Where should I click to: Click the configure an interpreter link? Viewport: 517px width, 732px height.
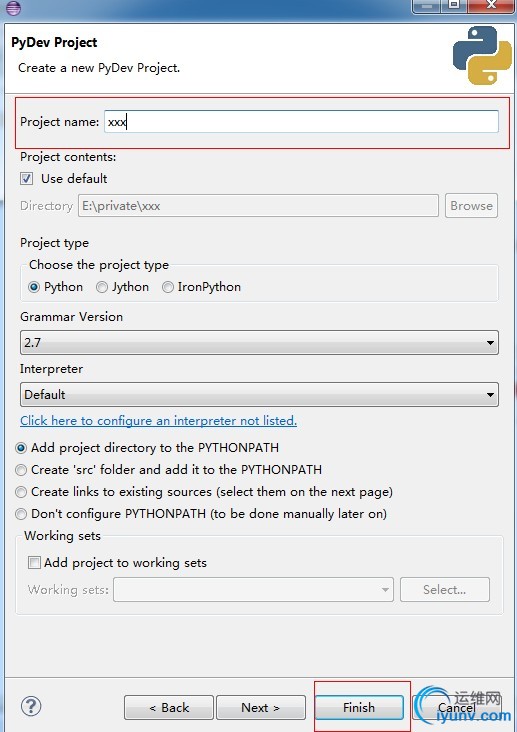[x=158, y=421]
